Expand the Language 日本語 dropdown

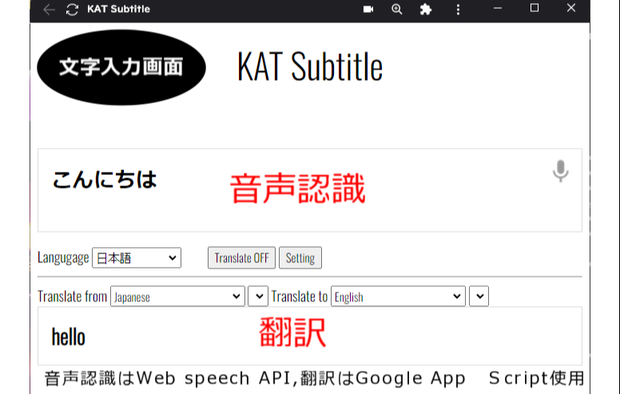tap(137, 258)
